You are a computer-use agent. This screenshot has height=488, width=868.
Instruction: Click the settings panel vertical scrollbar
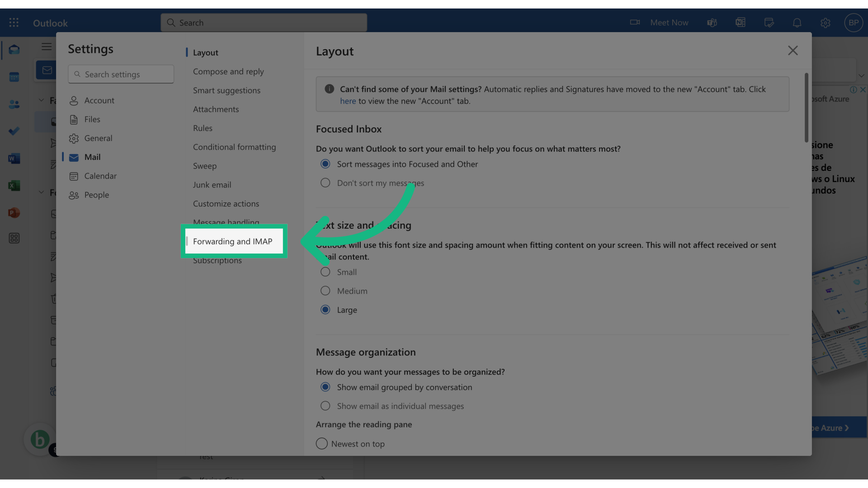coord(807,108)
